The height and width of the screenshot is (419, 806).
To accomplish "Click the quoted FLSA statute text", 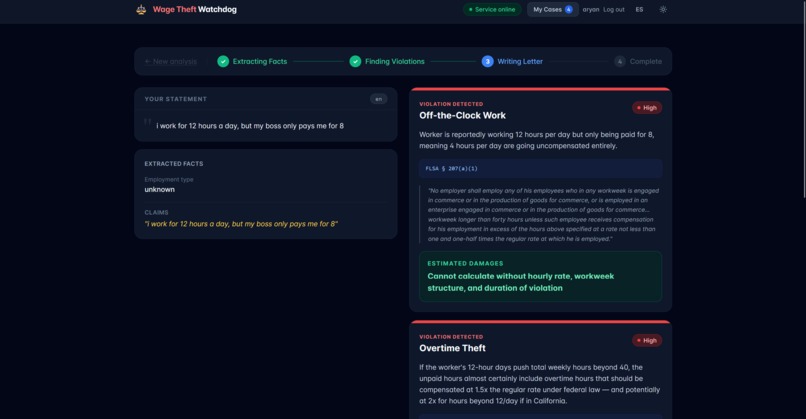I will point(543,214).
